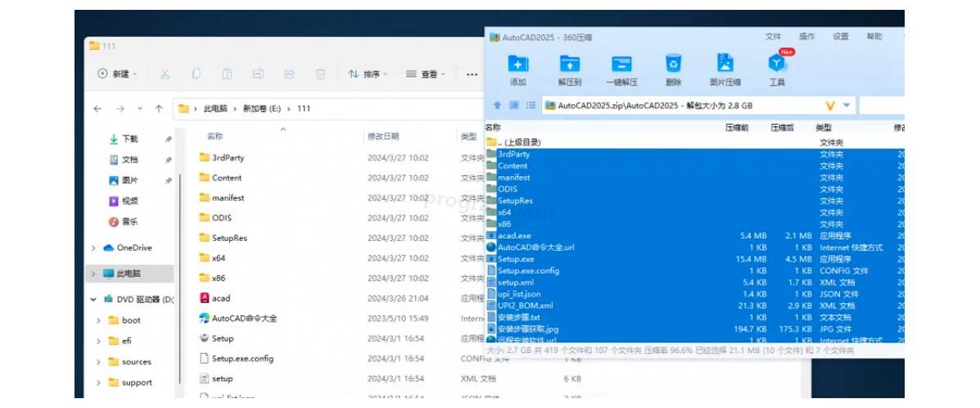Click the Paste icon in File Explorer toolbar
The image size is (980, 408).
[227, 74]
